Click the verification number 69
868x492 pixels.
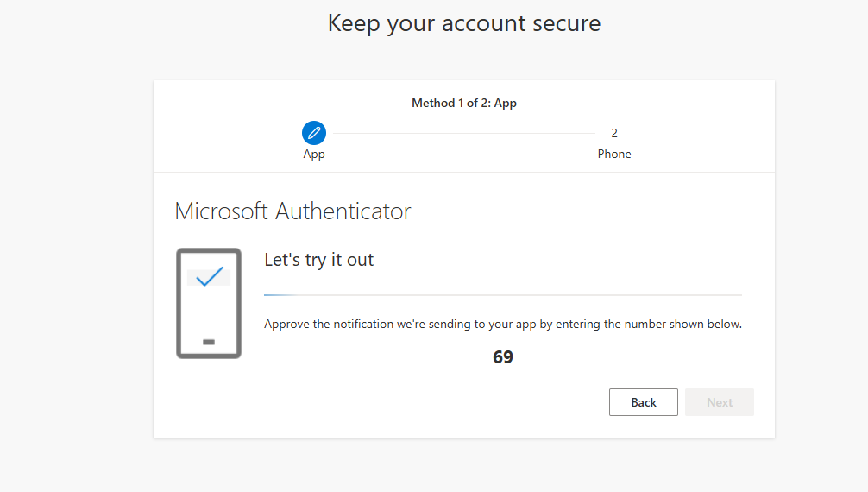click(x=503, y=357)
